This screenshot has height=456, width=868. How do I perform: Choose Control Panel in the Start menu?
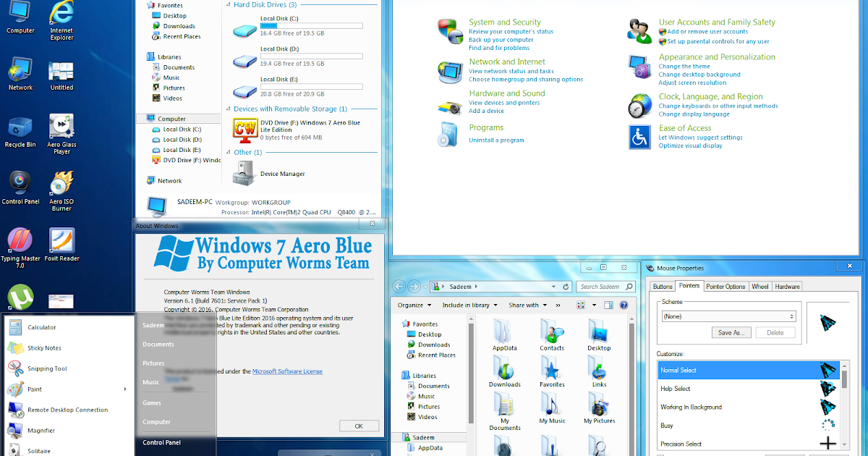[161, 442]
